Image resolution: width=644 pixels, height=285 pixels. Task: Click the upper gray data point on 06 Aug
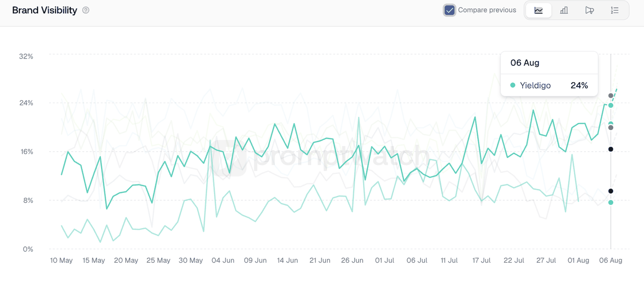[x=611, y=96]
